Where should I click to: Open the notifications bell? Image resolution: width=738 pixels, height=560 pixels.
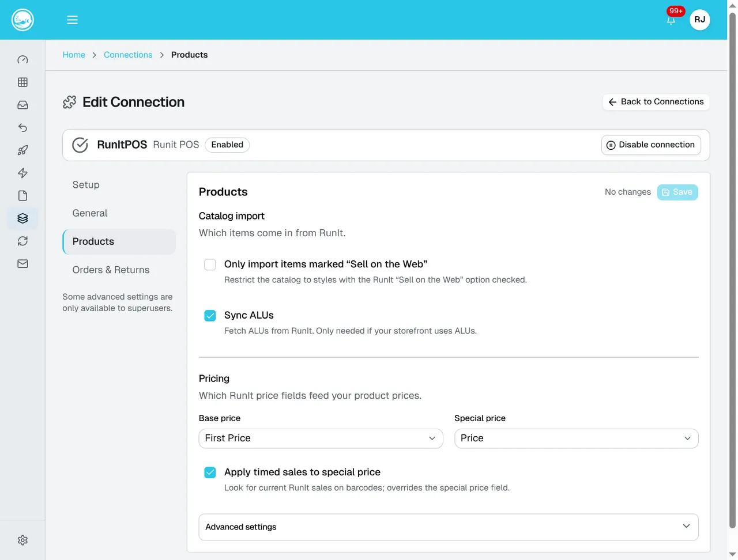[x=671, y=20]
